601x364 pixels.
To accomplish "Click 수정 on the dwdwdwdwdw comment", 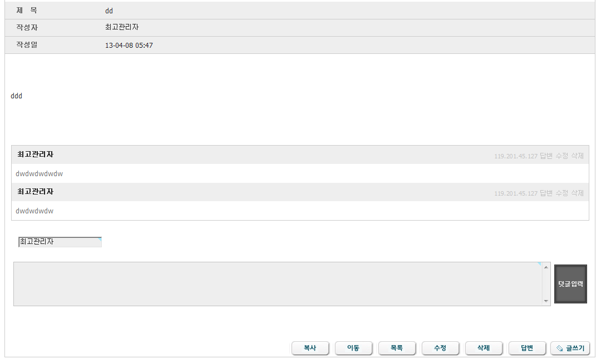I will point(562,156).
